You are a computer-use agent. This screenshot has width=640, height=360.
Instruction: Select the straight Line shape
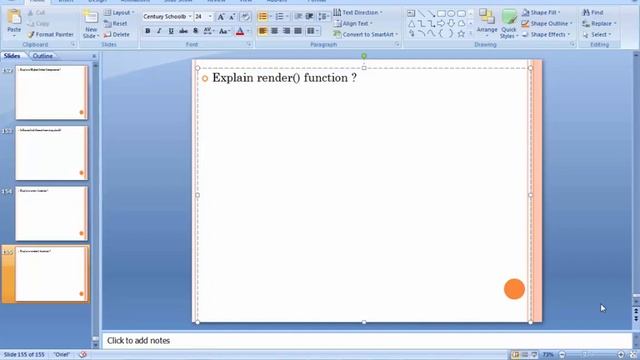pos(421,13)
